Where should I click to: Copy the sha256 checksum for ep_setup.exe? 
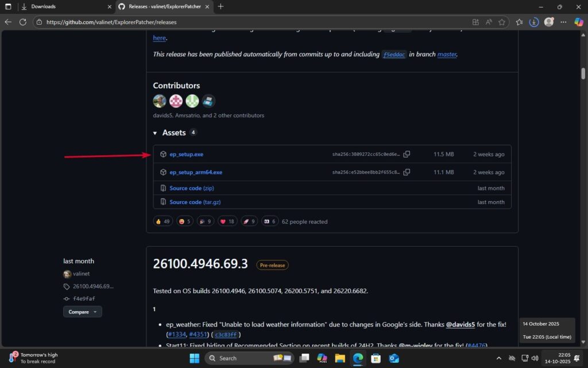(407, 154)
